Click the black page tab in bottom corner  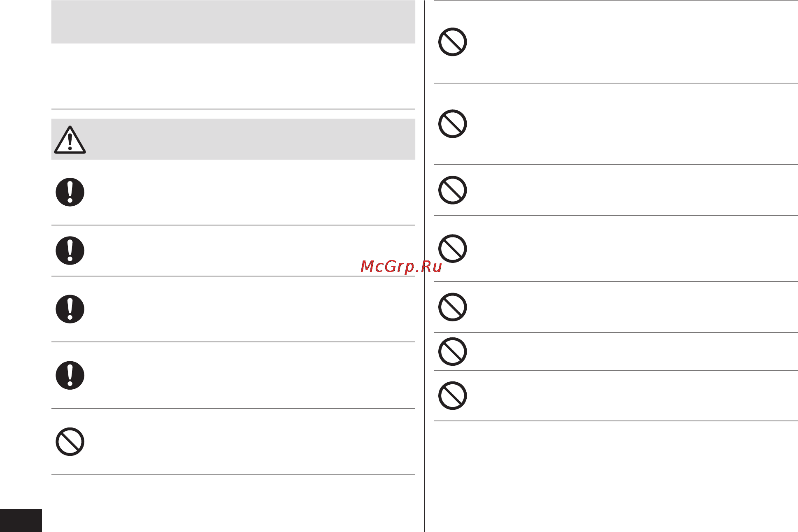[x=21, y=520]
